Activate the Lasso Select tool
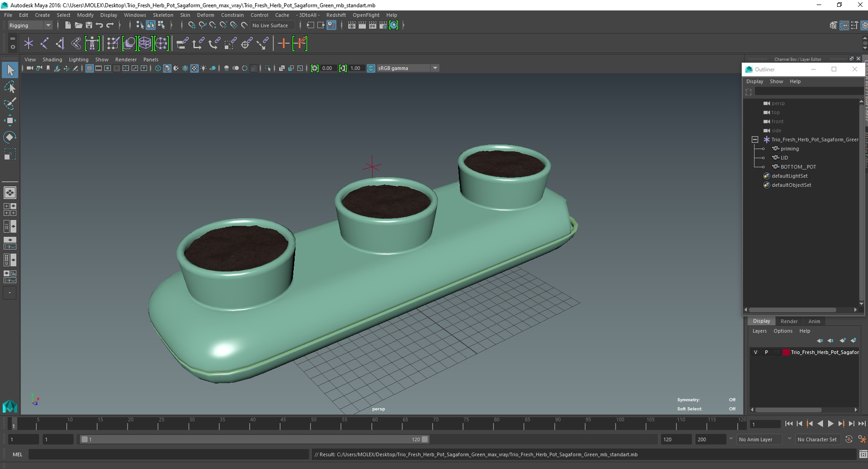Viewport: 868px width, 469px height. click(x=10, y=87)
